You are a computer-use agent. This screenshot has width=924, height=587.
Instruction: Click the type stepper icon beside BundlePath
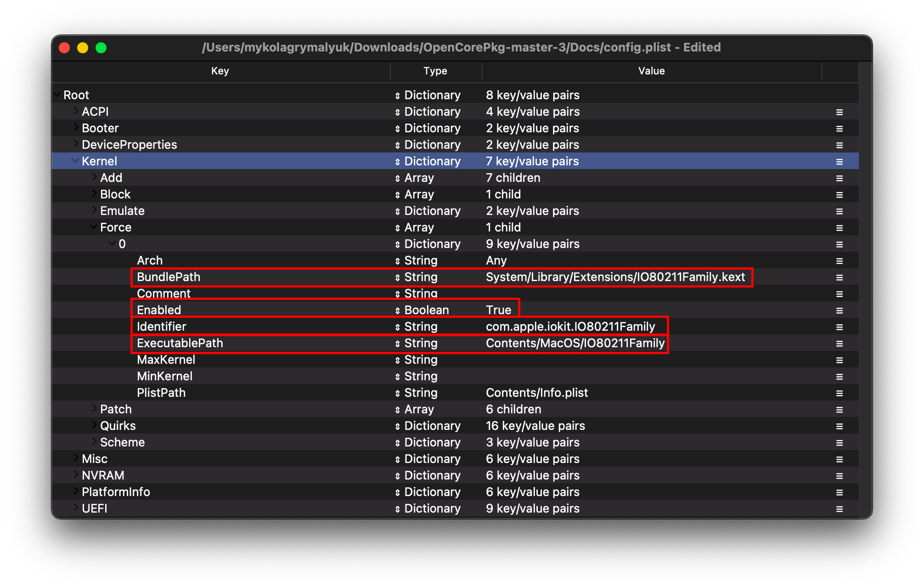[x=397, y=277]
